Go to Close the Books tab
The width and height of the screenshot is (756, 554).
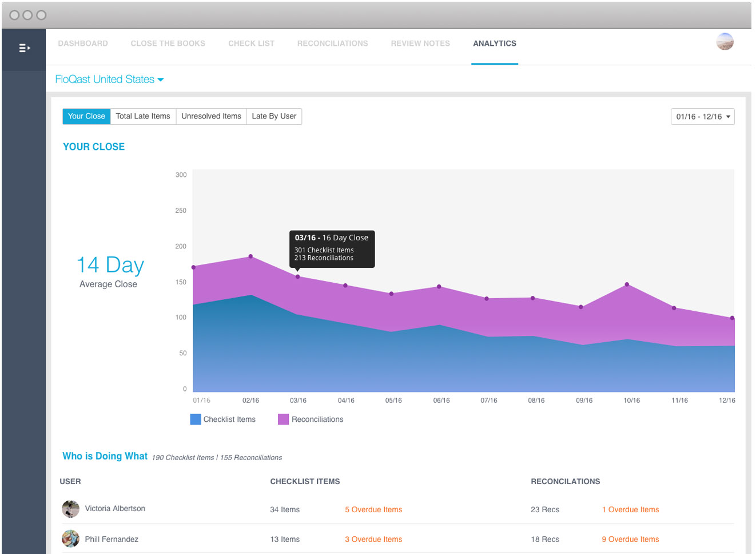[168, 43]
